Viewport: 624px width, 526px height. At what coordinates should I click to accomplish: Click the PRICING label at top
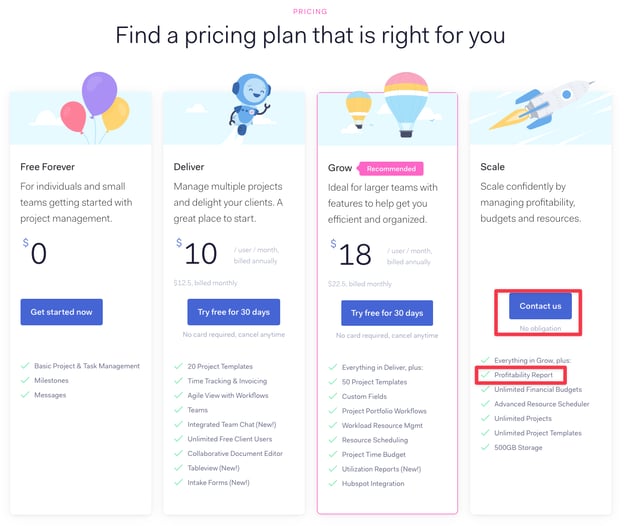[x=310, y=12]
